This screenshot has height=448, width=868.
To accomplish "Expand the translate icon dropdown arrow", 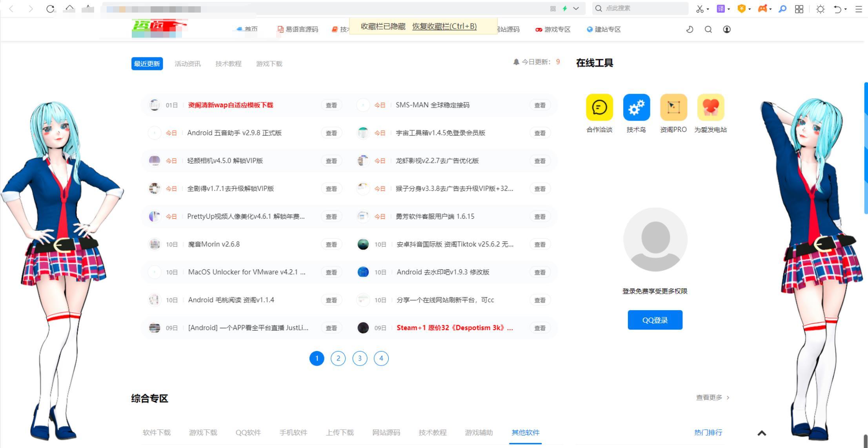I will click(x=729, y=9).
